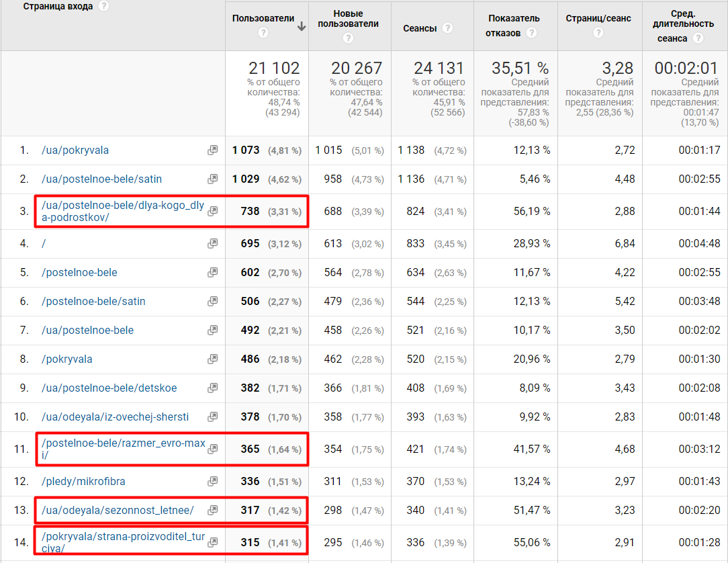728x563 pixels.
Task: Toggle sort arrow in Пользователи column
Action: 302,26
